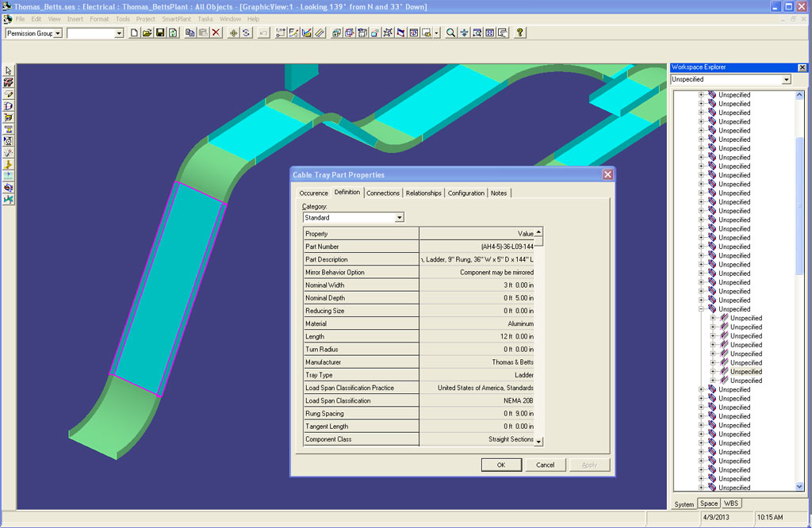Select the highlighted Unspecified tree item
Viewport: 812px width, 528px height.
coord(745,371)
